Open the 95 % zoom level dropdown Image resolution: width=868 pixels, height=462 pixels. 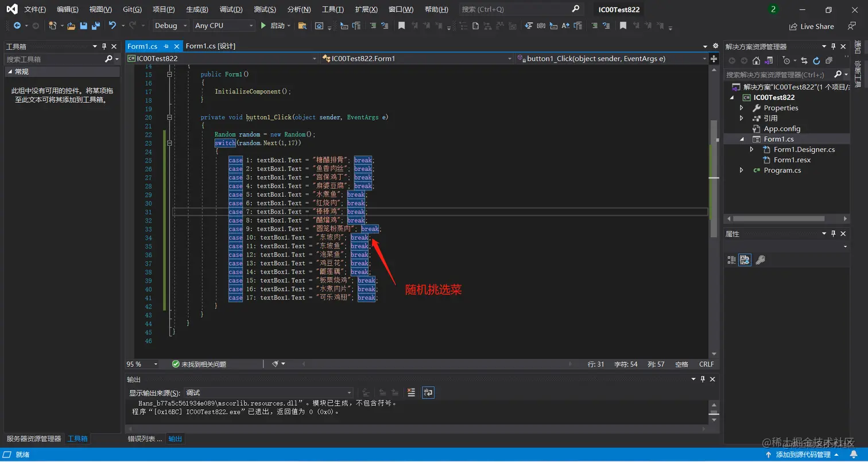tap(142, 364)
